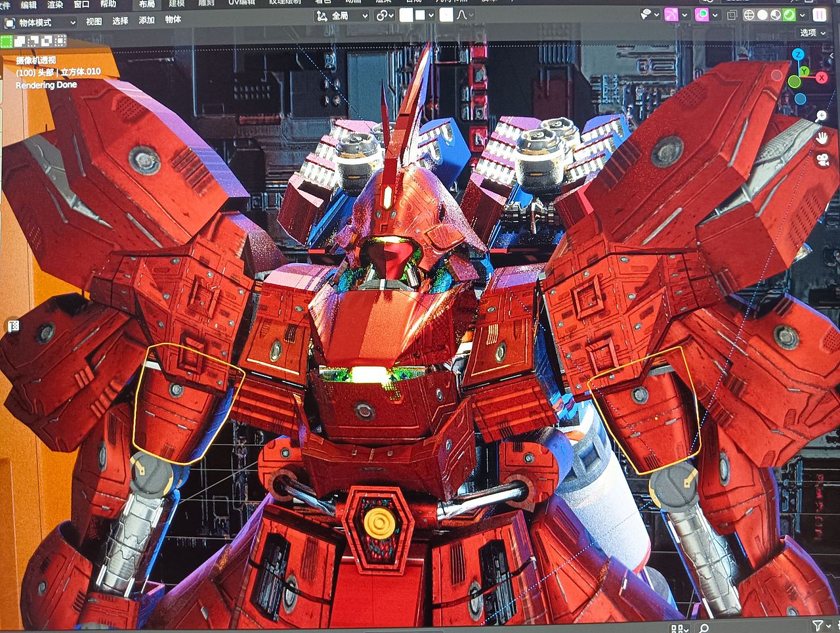
Task: Select the Set selection mode icon
Action: click(x=7, y=41)
